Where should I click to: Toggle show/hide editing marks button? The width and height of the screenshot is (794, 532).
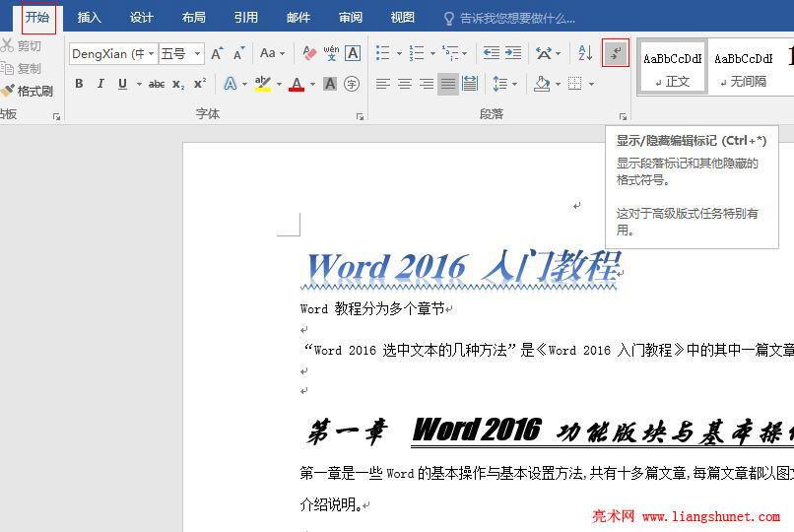pos(616,52)
